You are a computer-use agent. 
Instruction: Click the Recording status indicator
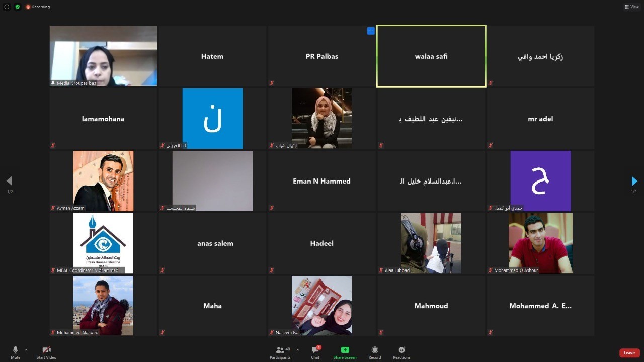[38, 7]
